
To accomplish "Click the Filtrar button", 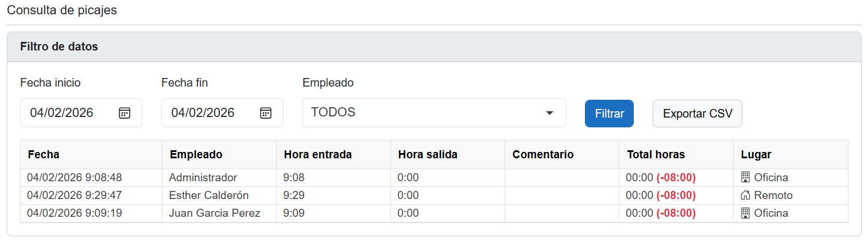I will click(x=609, y=114).
